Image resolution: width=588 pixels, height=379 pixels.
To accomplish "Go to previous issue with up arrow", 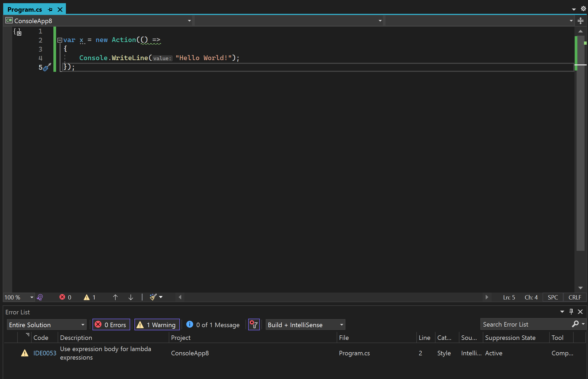I will (x=115, y=297).
